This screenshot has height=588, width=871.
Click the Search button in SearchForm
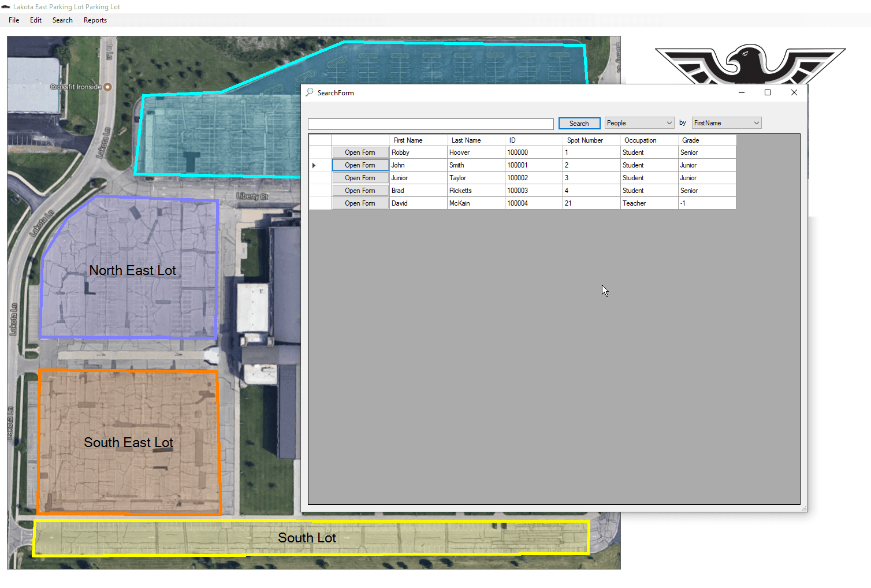pyautogui.click(x=579, y=124)
